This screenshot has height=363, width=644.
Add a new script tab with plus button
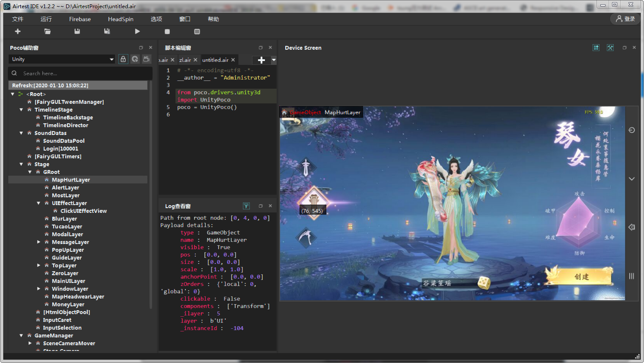pyautogui.click(x=261, y=60)
